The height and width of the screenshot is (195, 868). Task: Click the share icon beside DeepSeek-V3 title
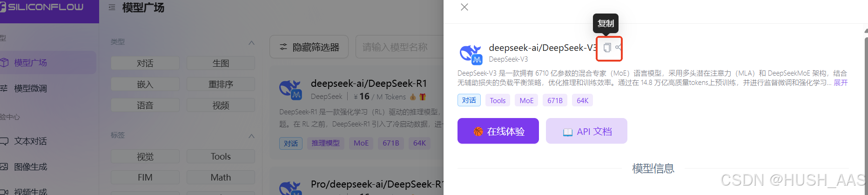[618, 47]
